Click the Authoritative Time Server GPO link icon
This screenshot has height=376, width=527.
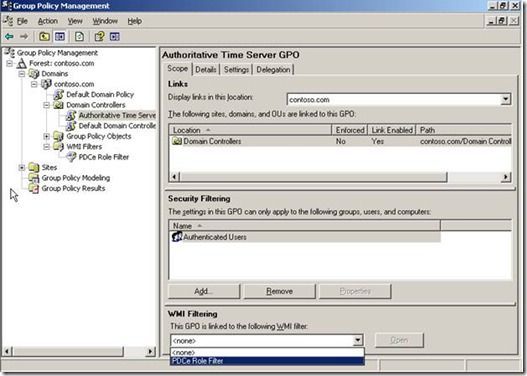(71, 115)
